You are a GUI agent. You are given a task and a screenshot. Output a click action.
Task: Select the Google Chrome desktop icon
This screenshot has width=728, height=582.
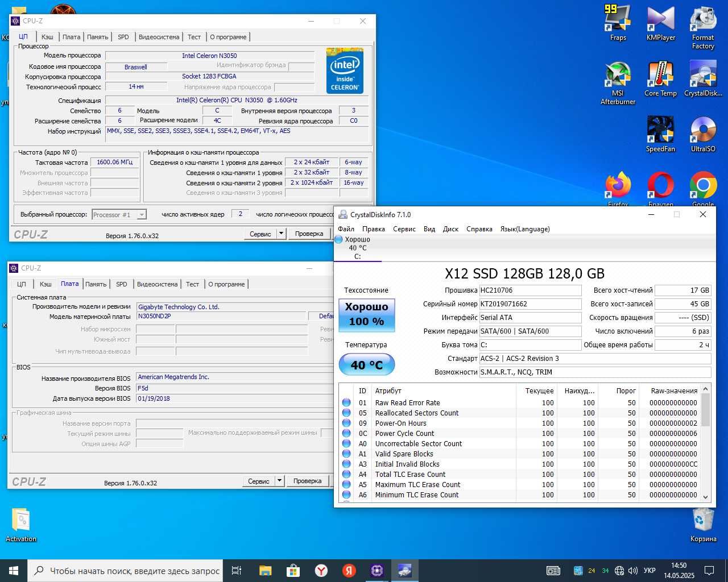703,189
